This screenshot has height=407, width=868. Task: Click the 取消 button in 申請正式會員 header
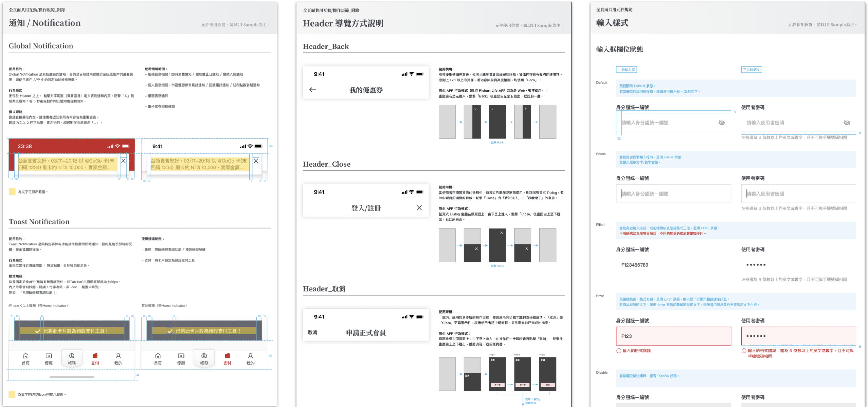(x=312, y=333)
